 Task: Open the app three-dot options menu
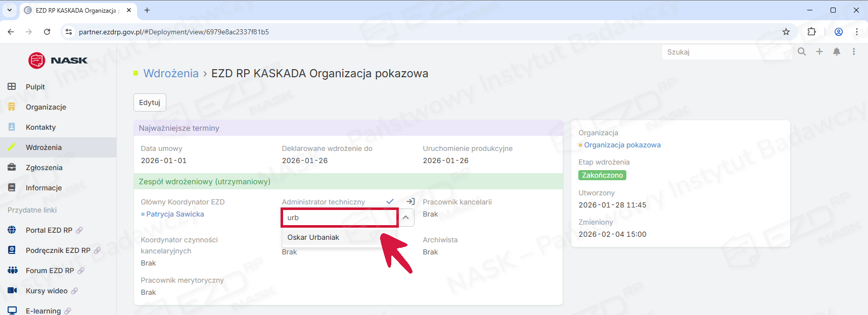tap(854, 51)
